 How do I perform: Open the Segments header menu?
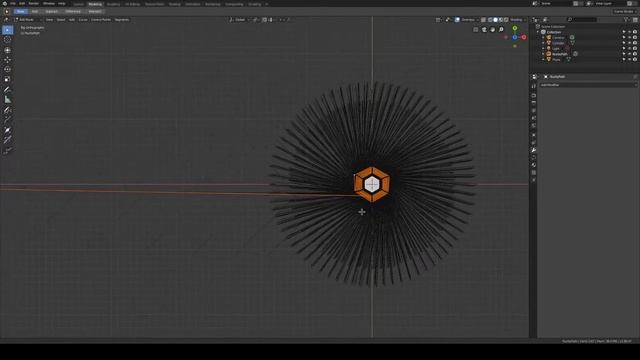[122, 20]
